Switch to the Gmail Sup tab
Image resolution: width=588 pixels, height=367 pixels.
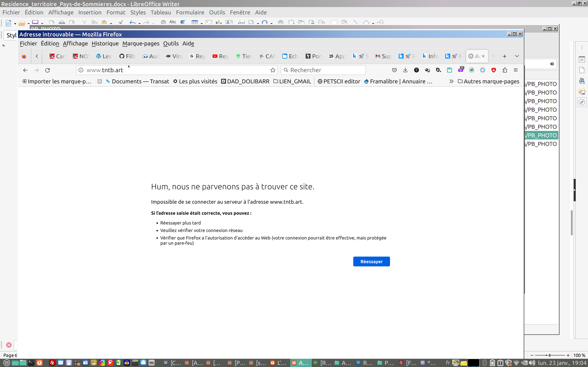tap(383, 56)
